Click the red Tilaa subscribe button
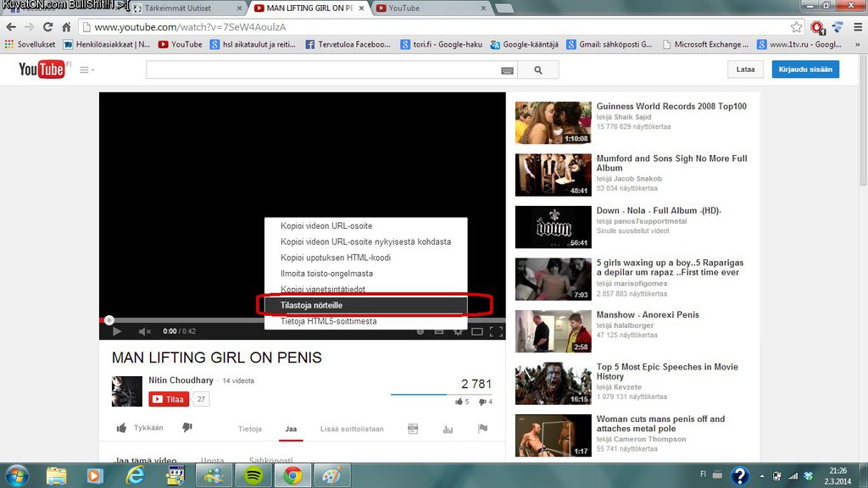 pyautogui.click(x=168, y=399)
